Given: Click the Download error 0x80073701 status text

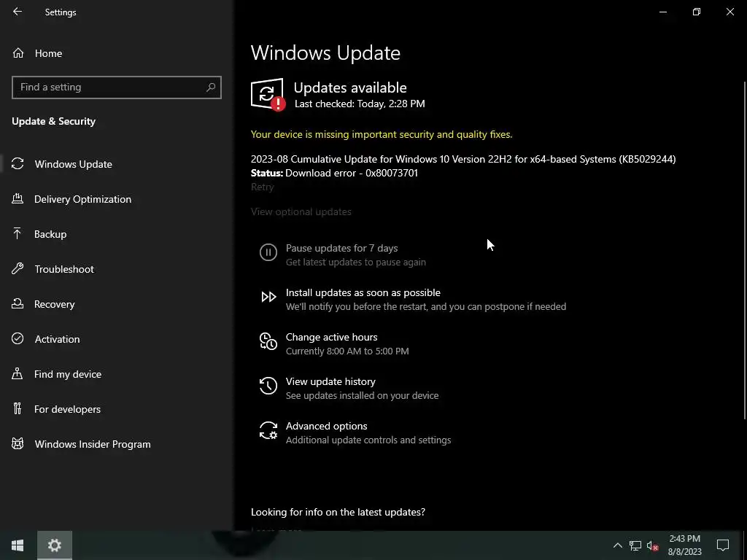Looking at the screenshot, I should point(352,173).
